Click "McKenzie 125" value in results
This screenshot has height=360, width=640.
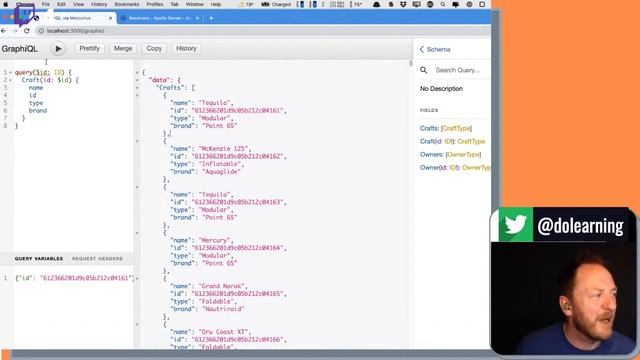point(225,149)
